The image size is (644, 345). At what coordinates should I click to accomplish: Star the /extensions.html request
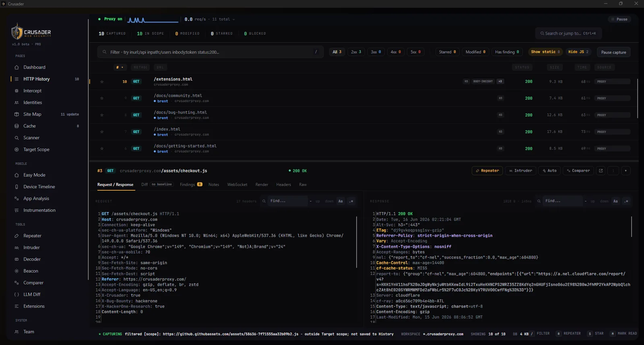coord(102,82)
